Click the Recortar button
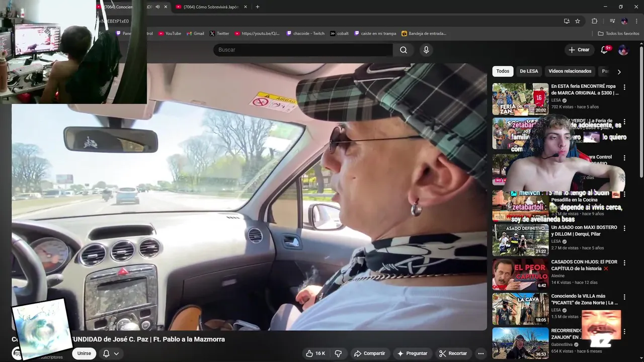Viewport: 644px width, 362px height. (453, 353)
